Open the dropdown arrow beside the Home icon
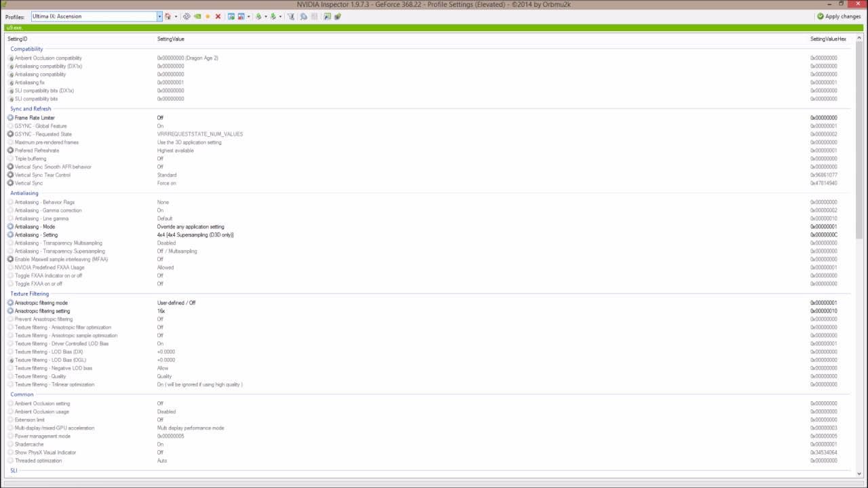 tap(176, 16)
